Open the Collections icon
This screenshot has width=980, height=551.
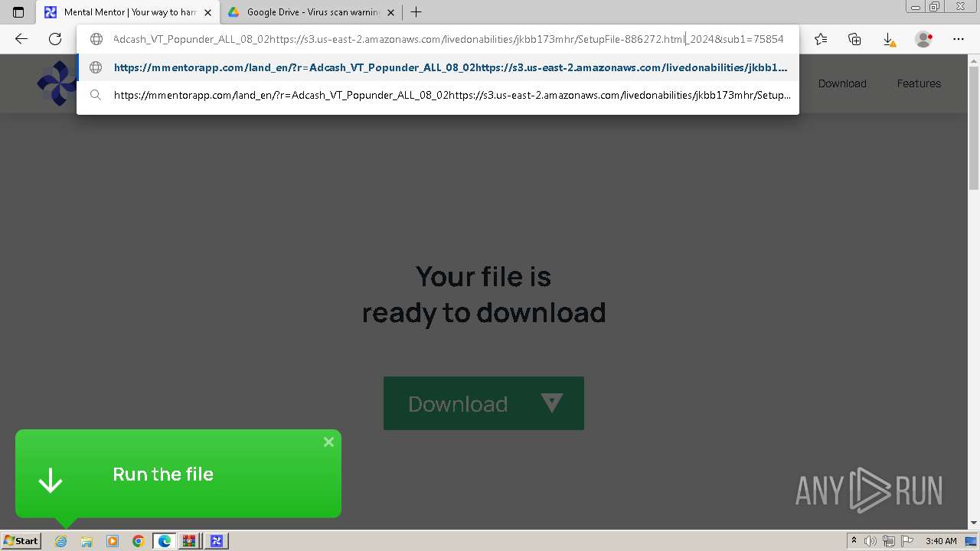pos(854,39)
